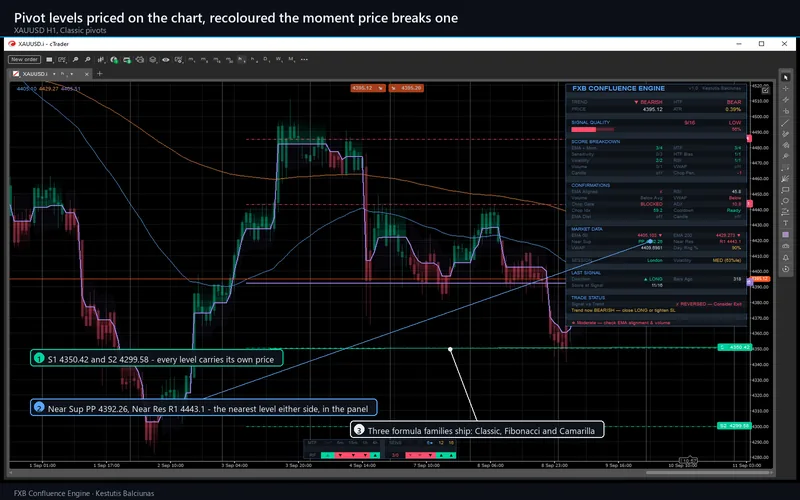Select the crosshair tool in right toolbar
Image resolution: width=800 pixels, height=500 pixels.
click(x=786, y=88)
